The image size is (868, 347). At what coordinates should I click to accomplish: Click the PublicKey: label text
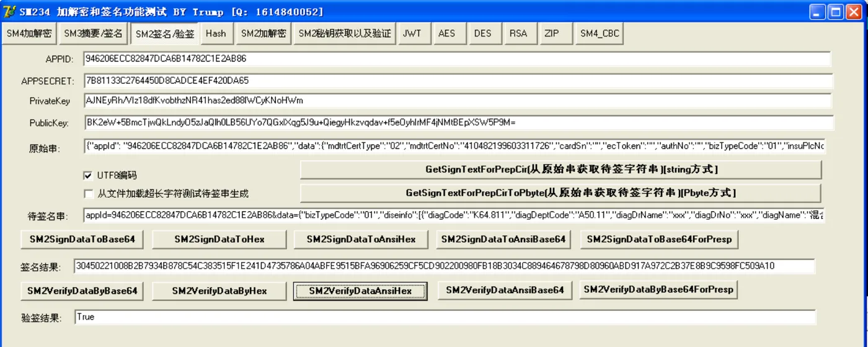49,123
